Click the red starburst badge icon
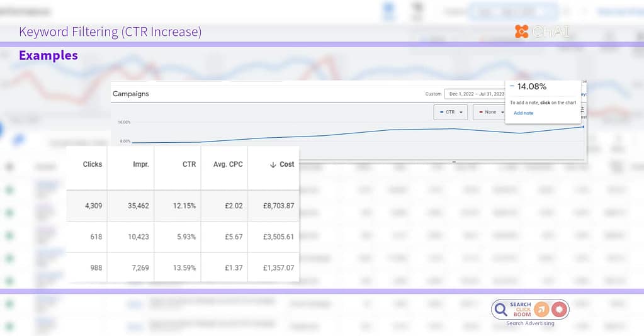This screenshot has height=336, width=644. coord(559,309)
